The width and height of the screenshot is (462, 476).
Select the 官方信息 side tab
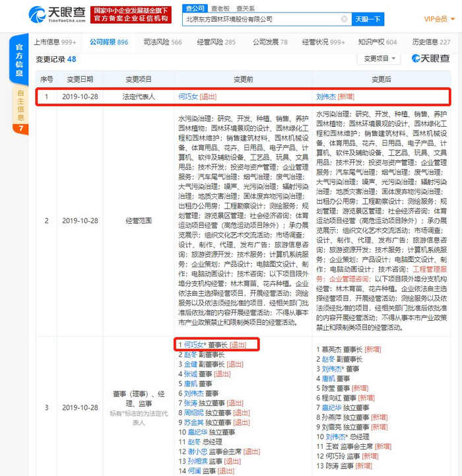tap(19, 60)
